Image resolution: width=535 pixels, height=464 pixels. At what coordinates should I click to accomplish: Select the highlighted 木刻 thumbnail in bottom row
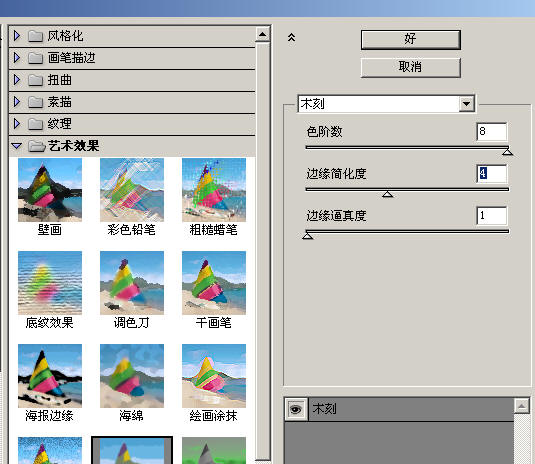coord(132,450)
